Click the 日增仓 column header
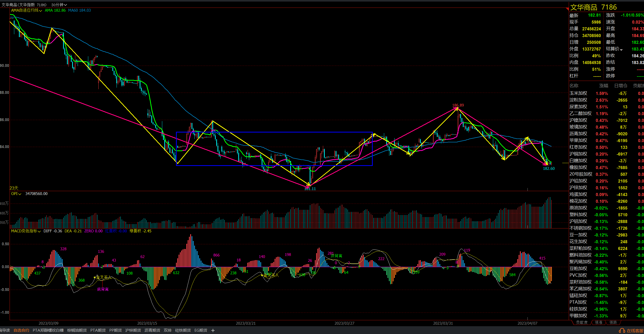644x334 pixels. 621,86
